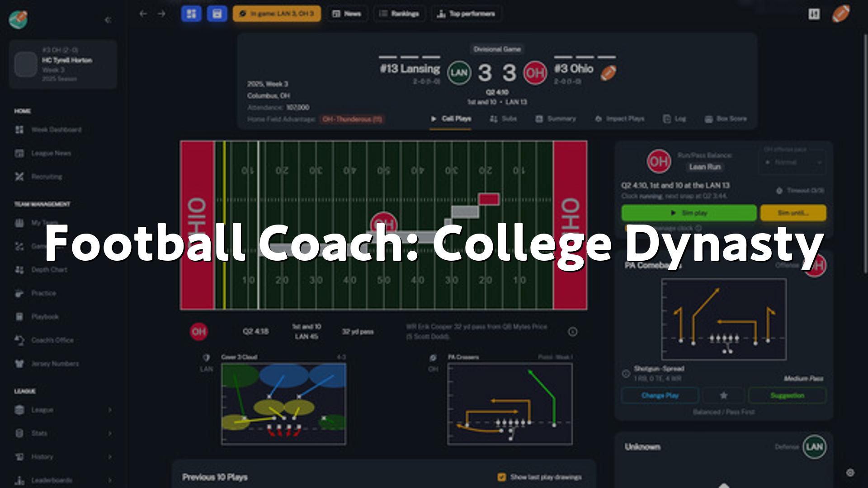This screenshot has width=868, height=488.
Task: Expand the Stats sidebar entry
Action: click(x=63, y=433)
